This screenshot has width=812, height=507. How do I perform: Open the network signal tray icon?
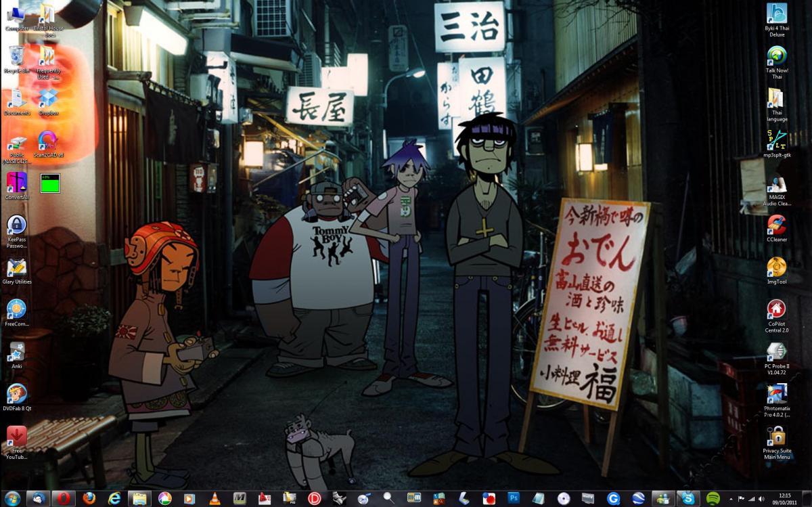click(x=752, y=499)
